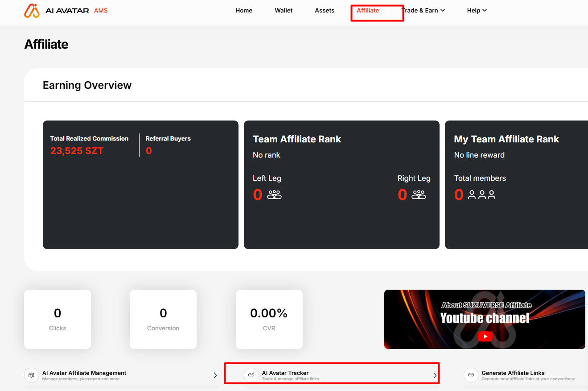Screen dimensions: 588x391
Task: Click the Left Leg group icon
Action: pos(274,195)
